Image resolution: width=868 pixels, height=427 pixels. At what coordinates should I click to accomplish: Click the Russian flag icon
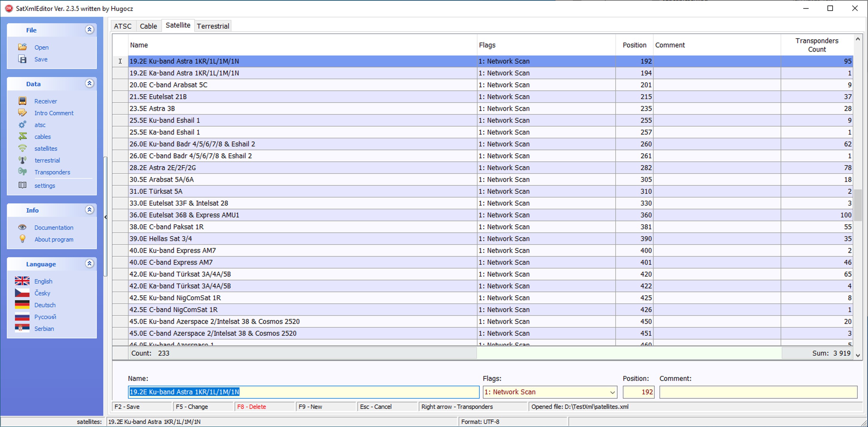(22, 316)
